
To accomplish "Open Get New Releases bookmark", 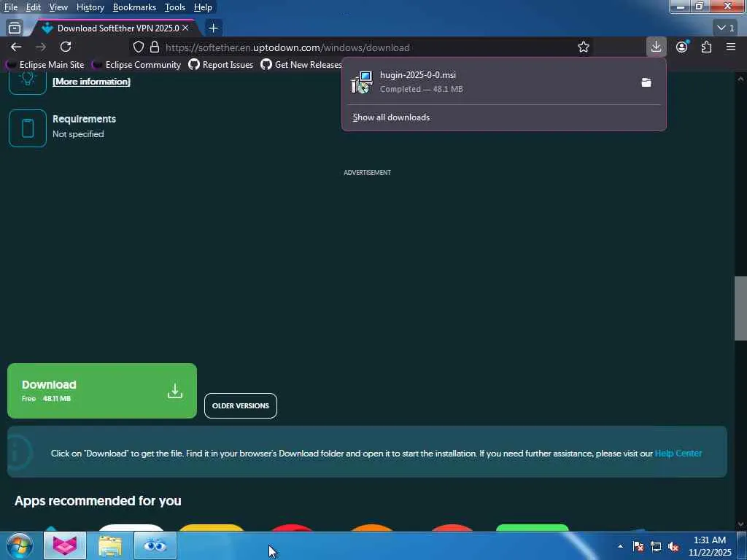I will (301, 64).
